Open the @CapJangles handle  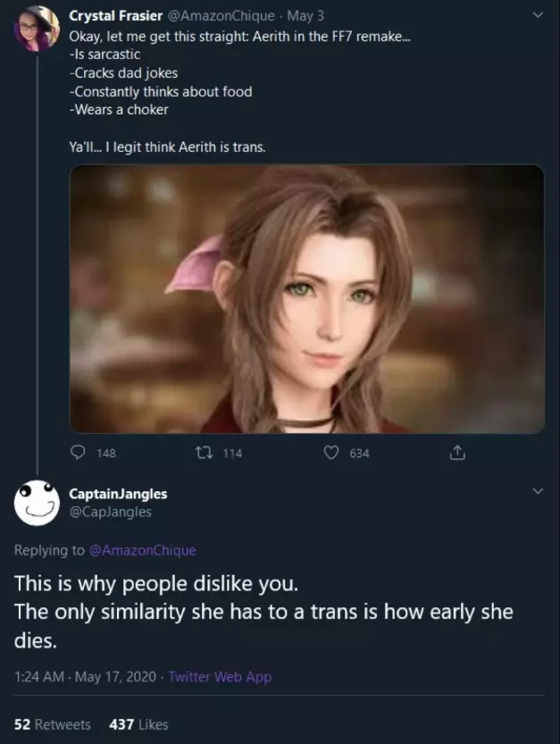pyautogui.click(x=111, y=512)
